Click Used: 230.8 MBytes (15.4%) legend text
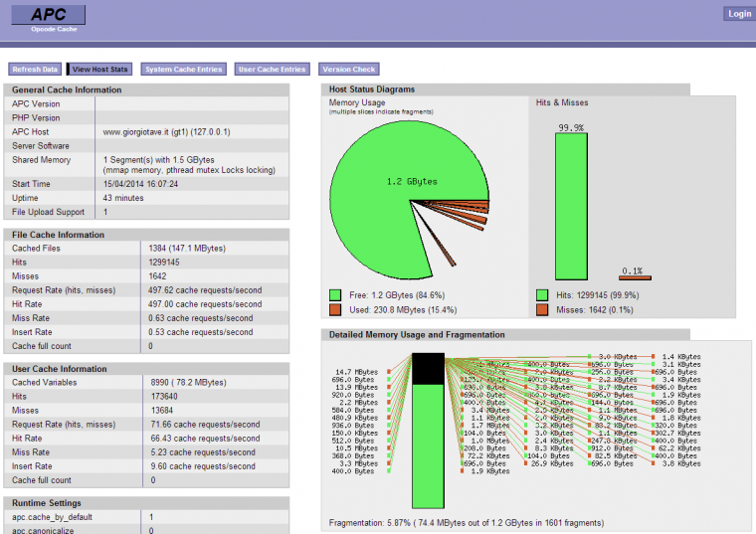The image size is (756, 534). click(x=403, y=310)
